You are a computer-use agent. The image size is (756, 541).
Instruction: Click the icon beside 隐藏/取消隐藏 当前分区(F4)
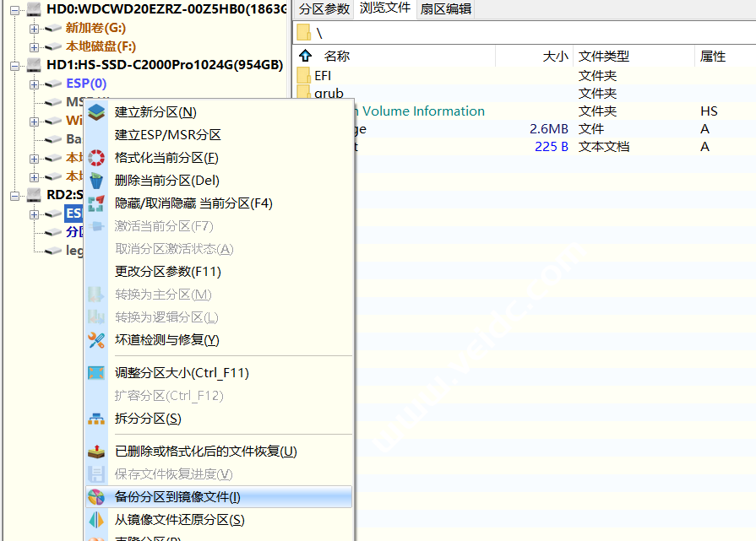[x=97, y=203]
